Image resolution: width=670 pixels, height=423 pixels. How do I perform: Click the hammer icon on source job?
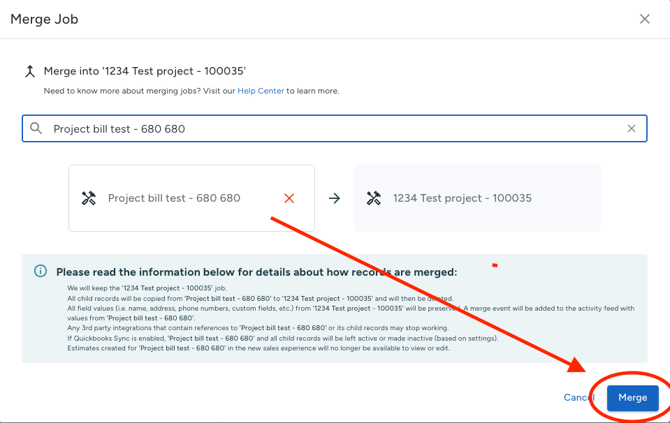point(89,198)
